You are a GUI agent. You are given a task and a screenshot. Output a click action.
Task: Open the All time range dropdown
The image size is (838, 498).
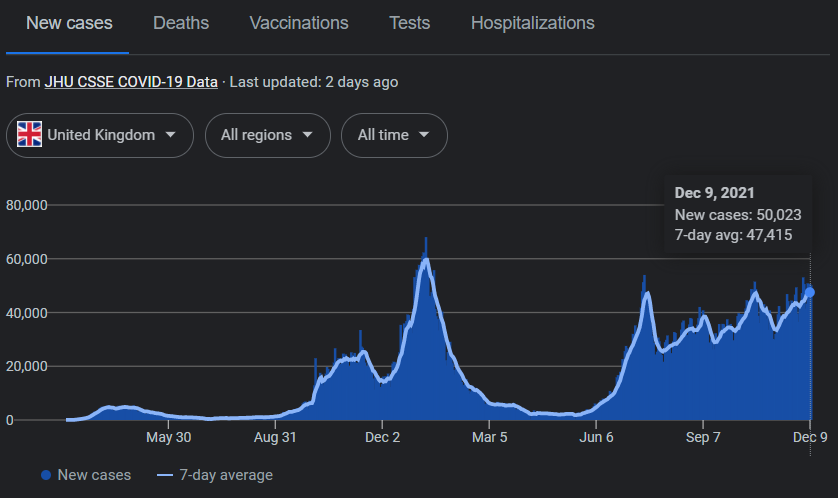(x=394, y=135)
